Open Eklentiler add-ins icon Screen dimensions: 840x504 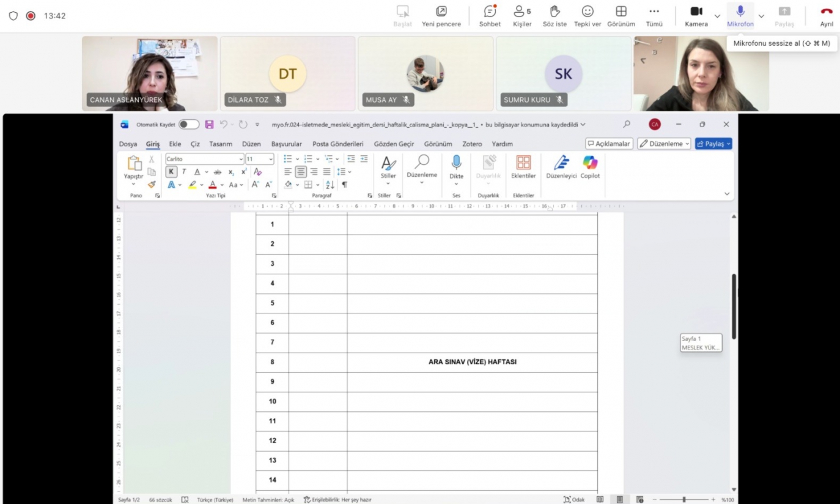pyautogui.click(x=523, y=163)
